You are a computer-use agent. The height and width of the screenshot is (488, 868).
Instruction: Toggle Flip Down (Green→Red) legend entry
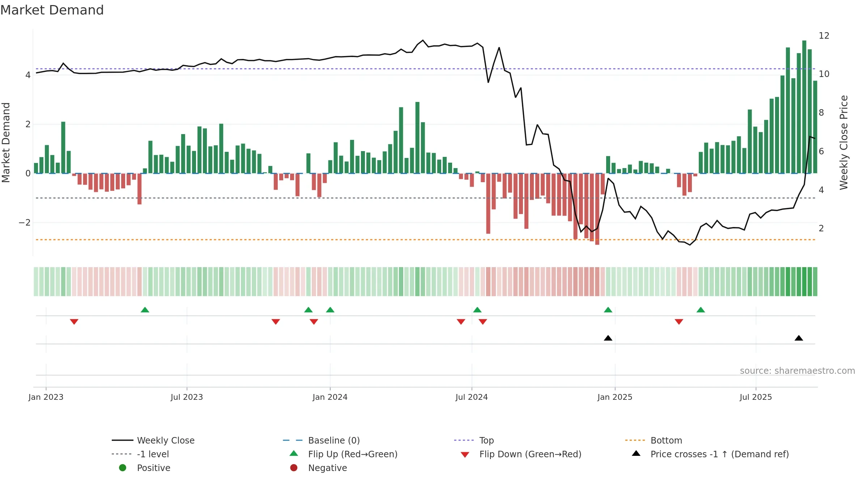point(521,454)
